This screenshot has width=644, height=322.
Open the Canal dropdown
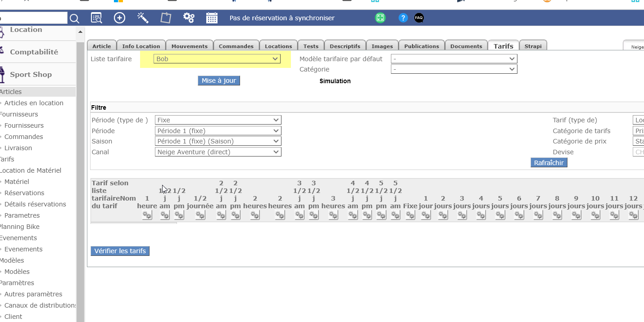point(218,152)
